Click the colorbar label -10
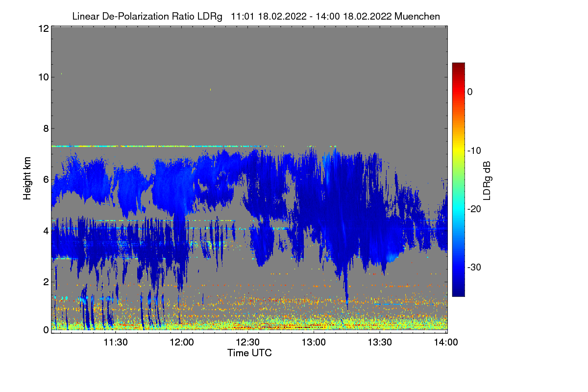588x392 pixels. pos(475,150)
